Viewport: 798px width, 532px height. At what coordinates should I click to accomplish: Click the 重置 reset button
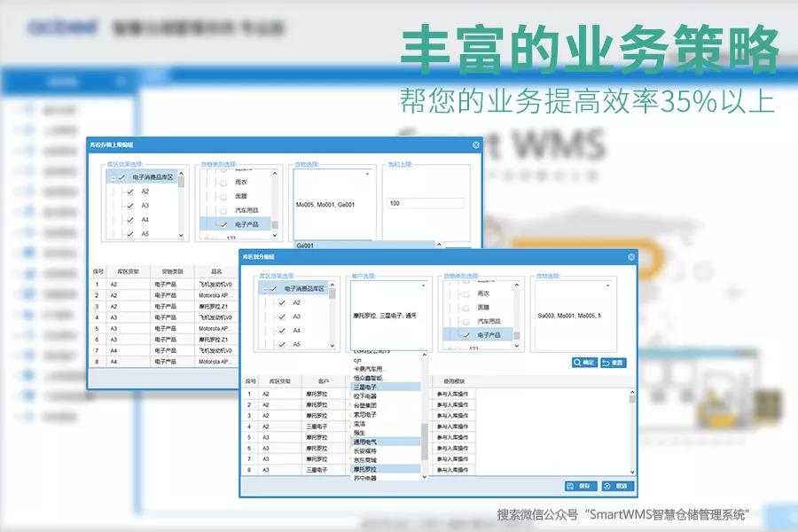613,363
